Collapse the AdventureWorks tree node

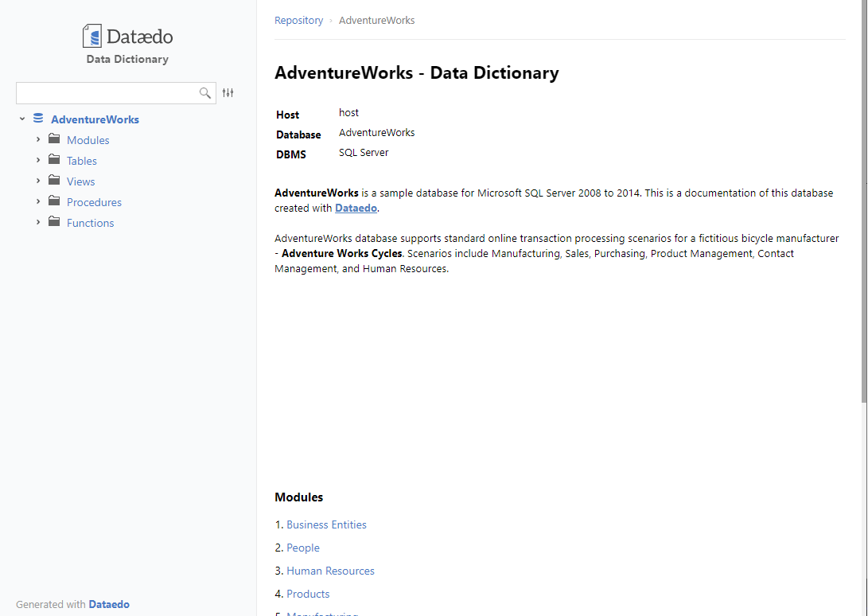point(22,119)
